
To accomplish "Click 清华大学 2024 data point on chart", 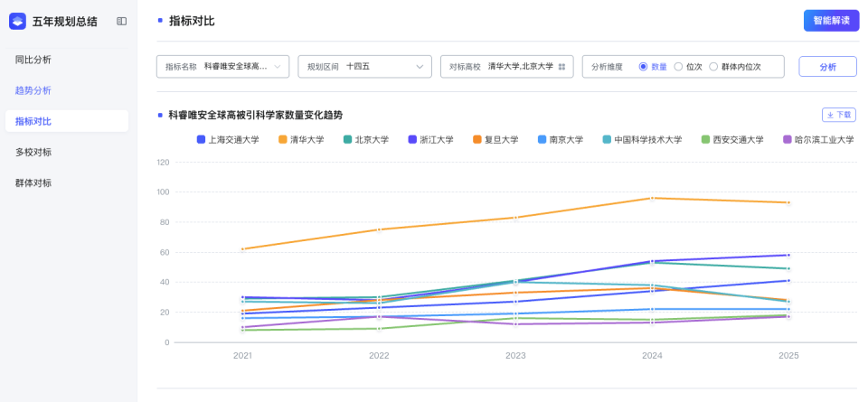I will 652,198.
